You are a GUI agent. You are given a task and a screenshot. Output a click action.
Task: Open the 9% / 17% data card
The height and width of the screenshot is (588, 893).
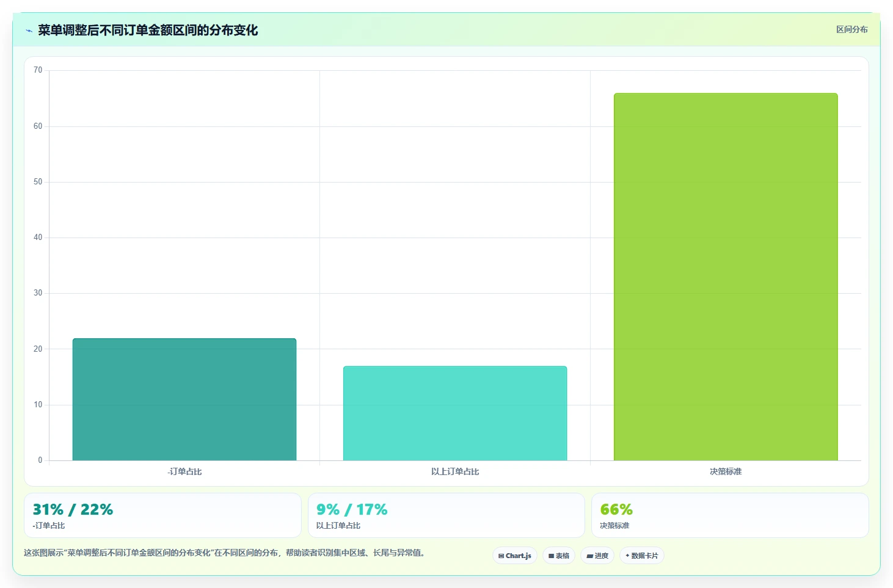point(446,515)
